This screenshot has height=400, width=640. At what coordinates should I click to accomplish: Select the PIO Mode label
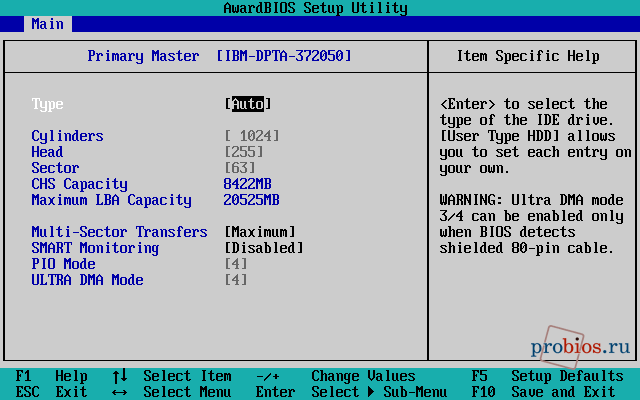[63, 264]
